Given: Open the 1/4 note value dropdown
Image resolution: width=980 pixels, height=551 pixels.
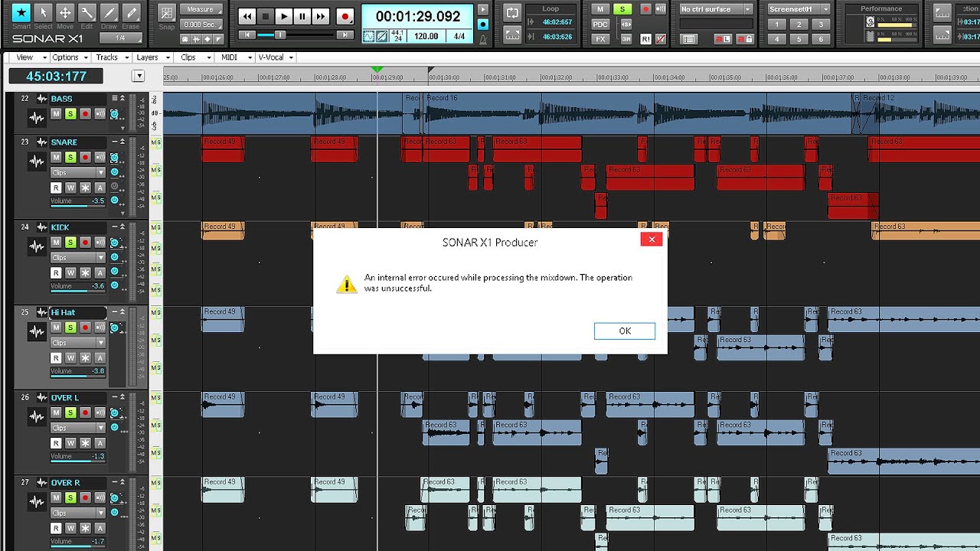Looking at the screenshot, I should coord(120,37).
